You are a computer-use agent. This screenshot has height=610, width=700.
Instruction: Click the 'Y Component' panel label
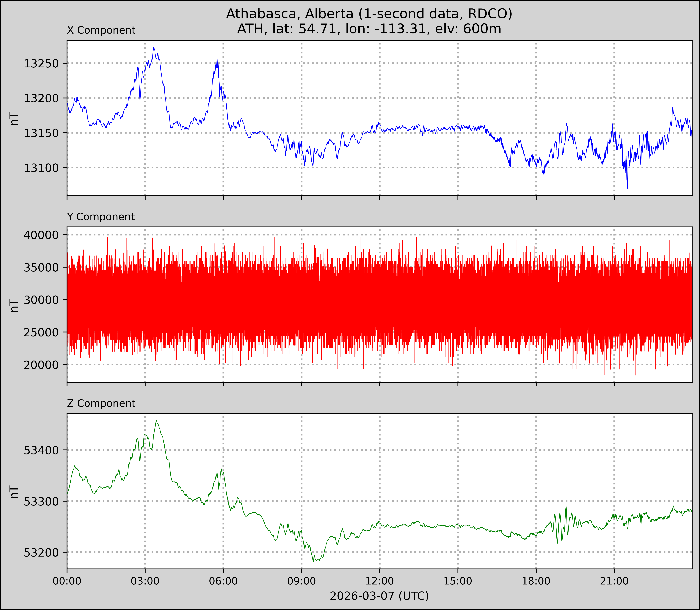point(101,217)
